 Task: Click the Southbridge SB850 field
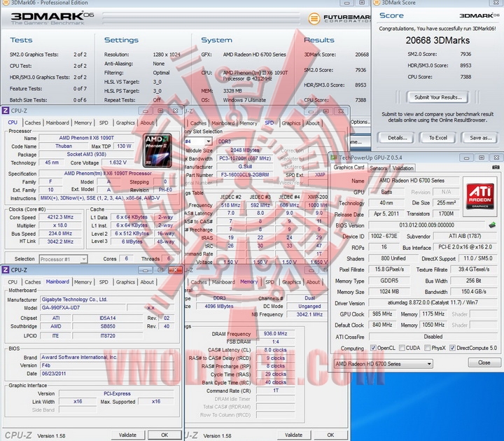107,326
